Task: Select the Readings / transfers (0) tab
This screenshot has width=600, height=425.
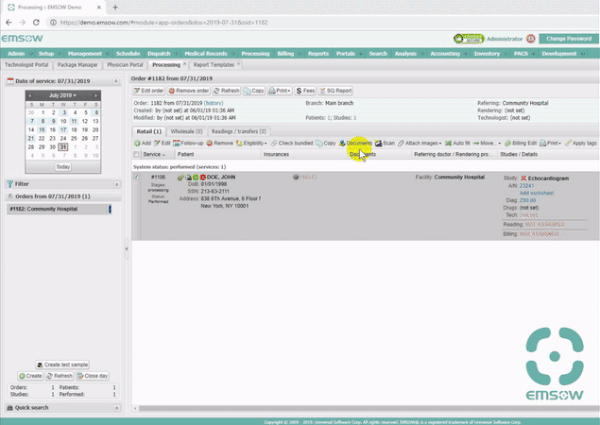Action: tap(238, 131)
